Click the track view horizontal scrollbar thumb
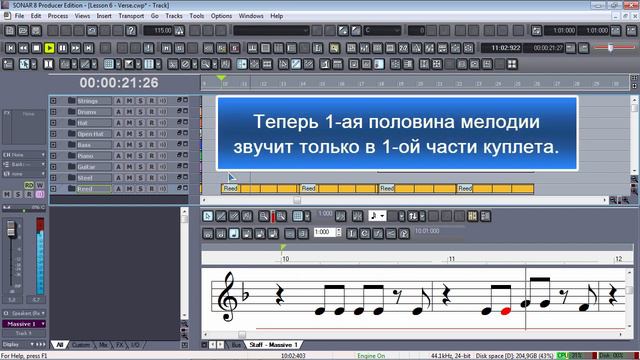 point(297,200)
